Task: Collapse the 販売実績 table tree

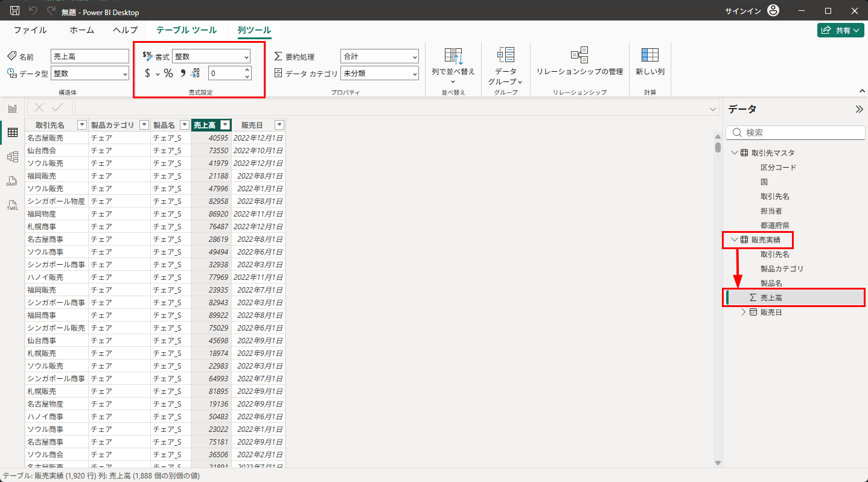Action: (734, 239)
